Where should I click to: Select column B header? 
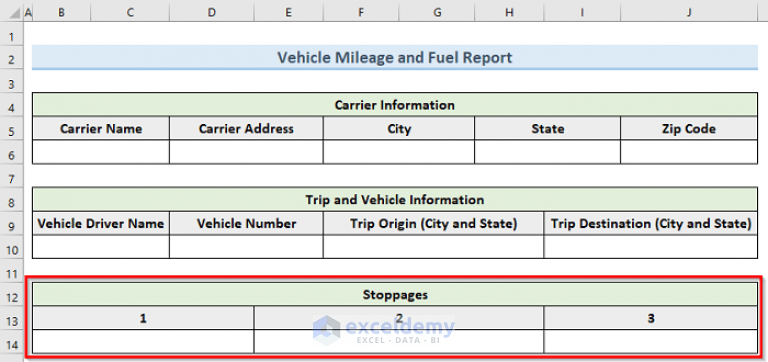61,13
